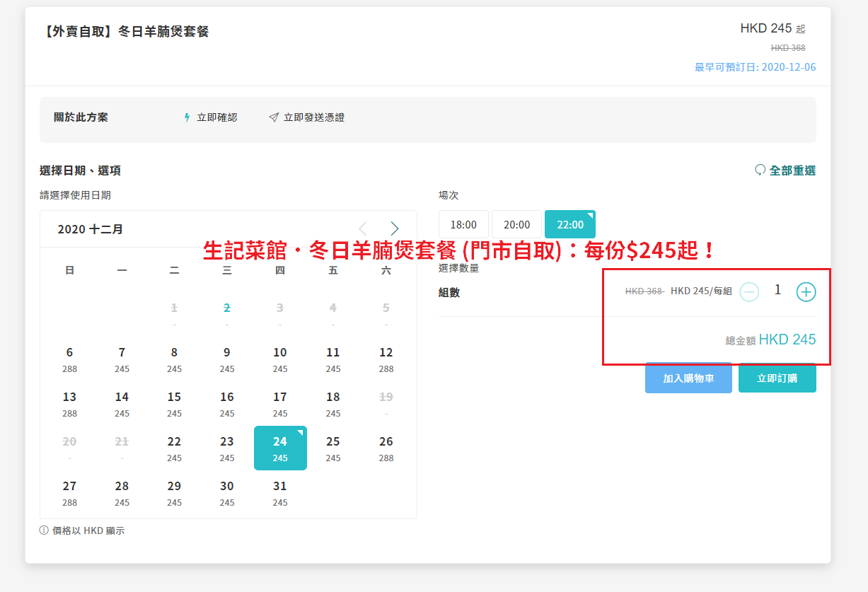Choose December 31 as the date
This screenshot has width=868, height=592.
click(280, 492)
